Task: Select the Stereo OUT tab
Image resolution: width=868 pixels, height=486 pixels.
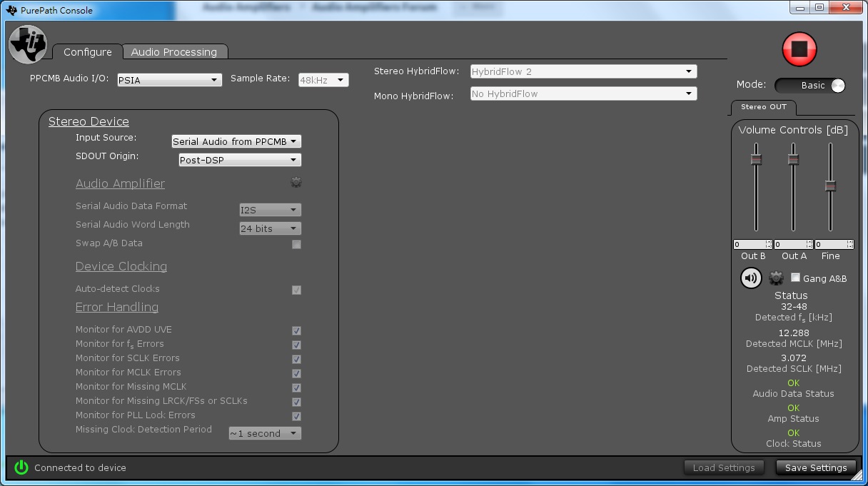Action: coord(763,107)
